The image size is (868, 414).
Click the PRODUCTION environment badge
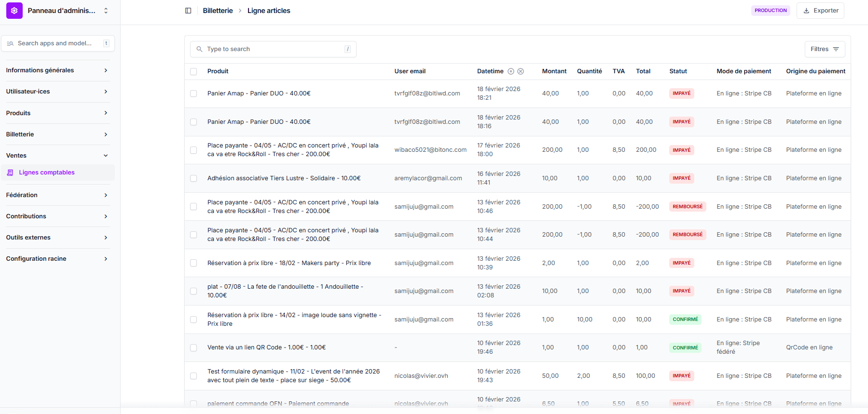tap(770, 11)
